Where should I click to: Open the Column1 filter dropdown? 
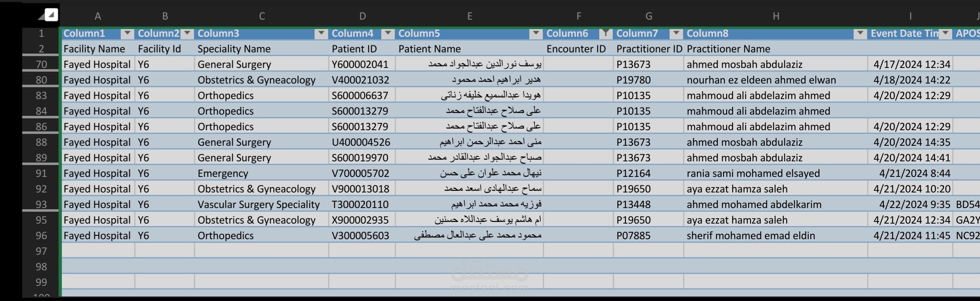[x=128, y=33]
